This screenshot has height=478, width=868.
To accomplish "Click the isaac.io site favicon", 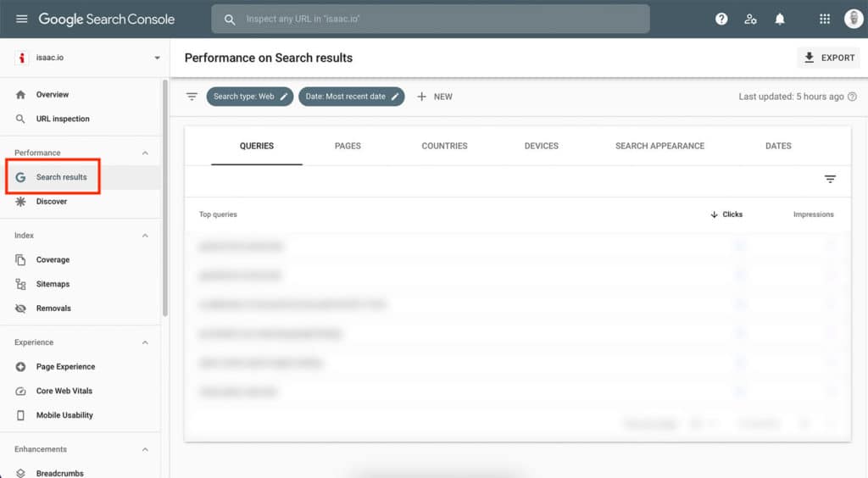I will (21, 58).
